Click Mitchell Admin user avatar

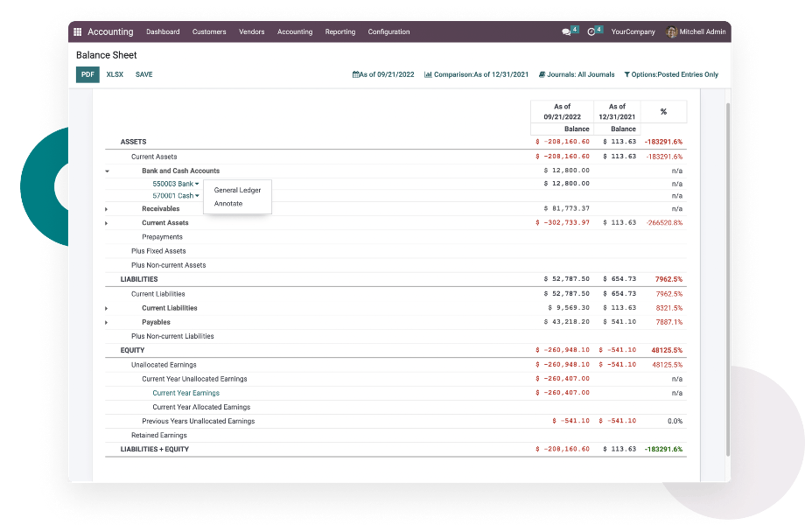(x=672, y=32)
